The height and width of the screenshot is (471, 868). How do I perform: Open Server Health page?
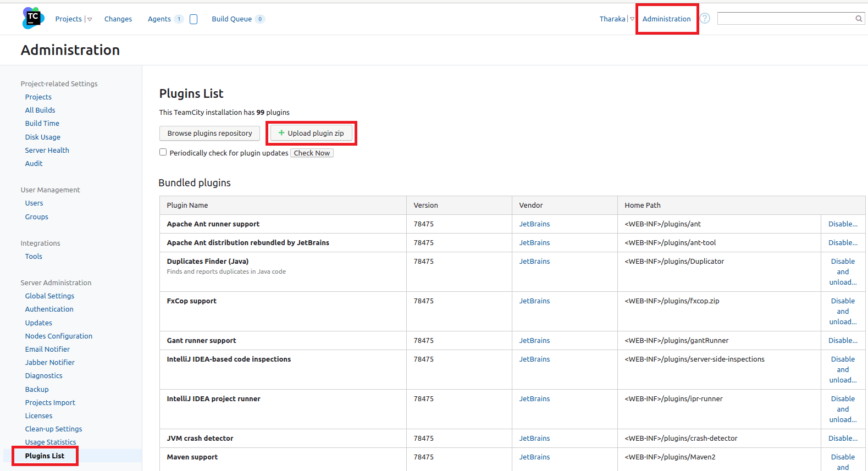[47, 150]
